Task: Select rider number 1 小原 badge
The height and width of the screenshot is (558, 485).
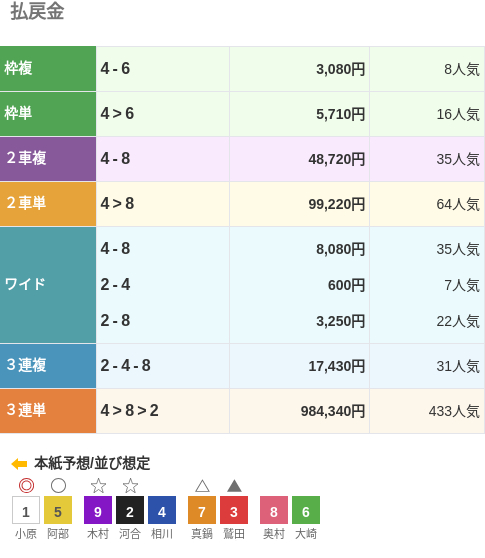Action: click(x=26, y=510)
